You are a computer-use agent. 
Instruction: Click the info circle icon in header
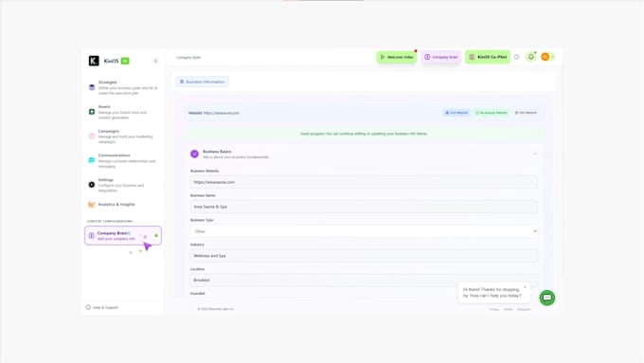[517, 57]
